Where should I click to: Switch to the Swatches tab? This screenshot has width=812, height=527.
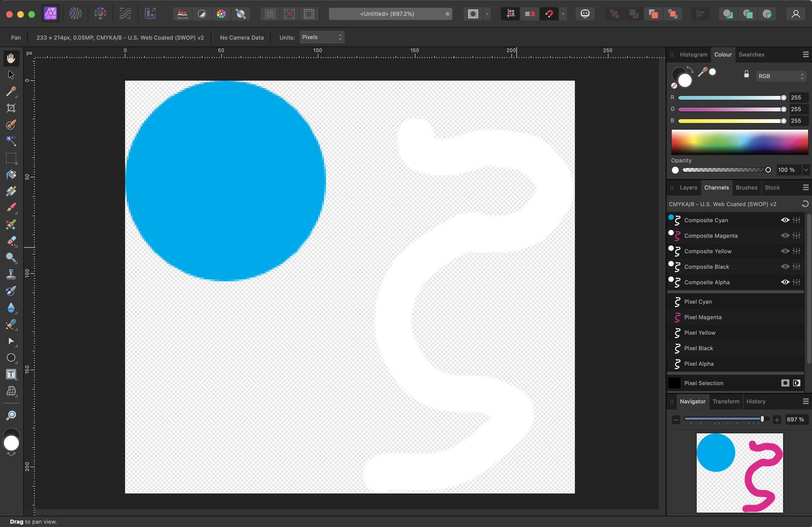pyautogui.click(x=751, y=55)
